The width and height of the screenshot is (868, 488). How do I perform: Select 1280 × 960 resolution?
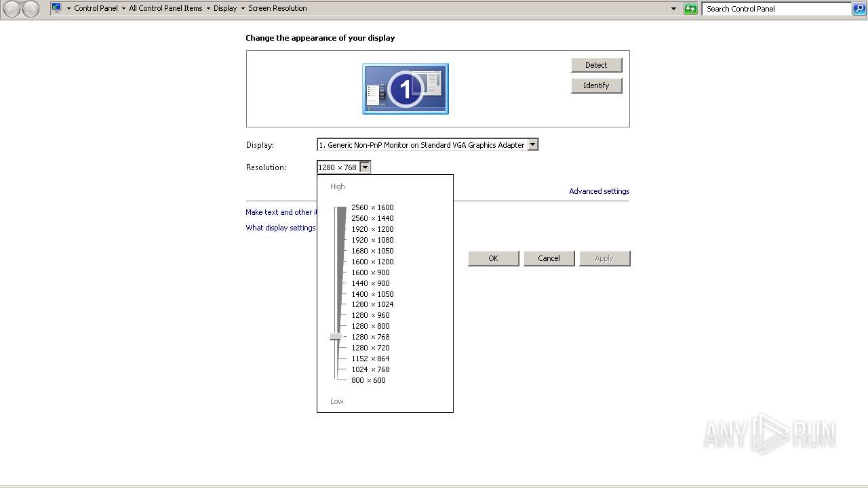pyautogui.click(x=370, y=315)
